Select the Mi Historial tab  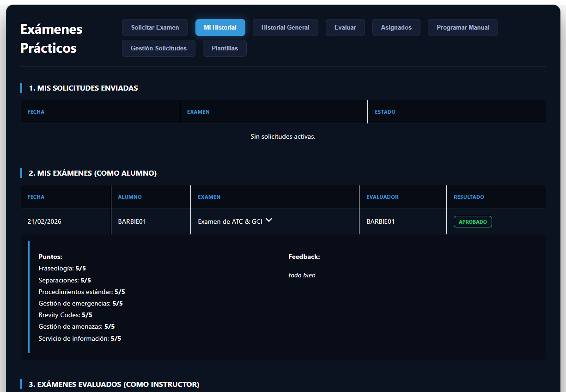[x=220, y=28]
